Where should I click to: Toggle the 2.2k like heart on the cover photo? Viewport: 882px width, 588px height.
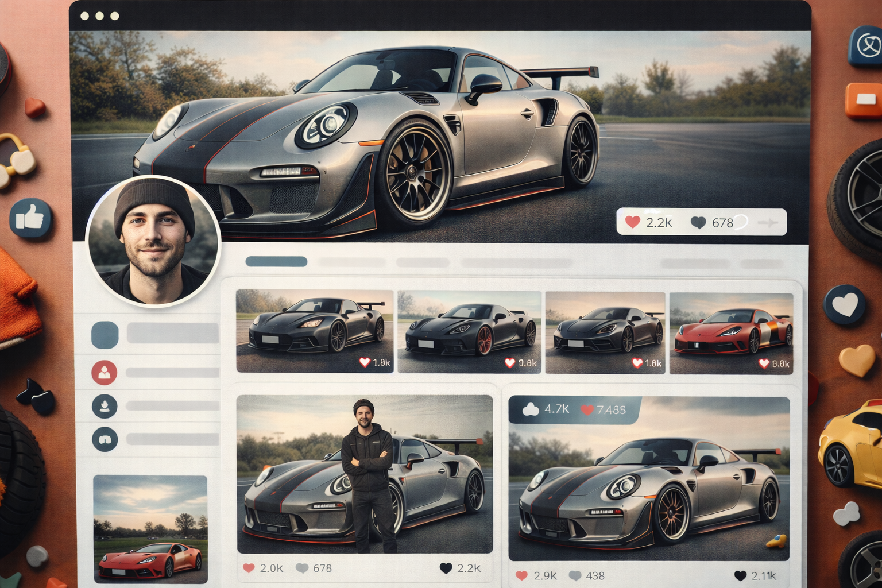tap(632, 223)
